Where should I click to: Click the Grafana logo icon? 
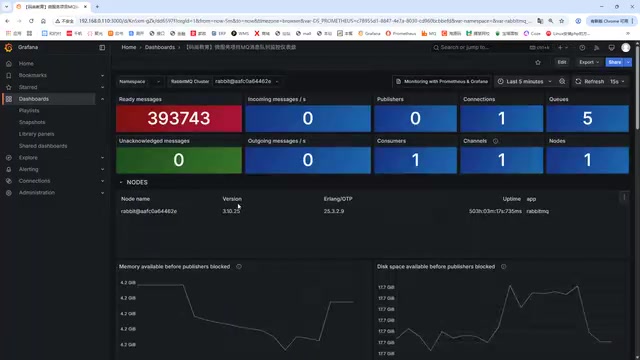pos(8,47)
